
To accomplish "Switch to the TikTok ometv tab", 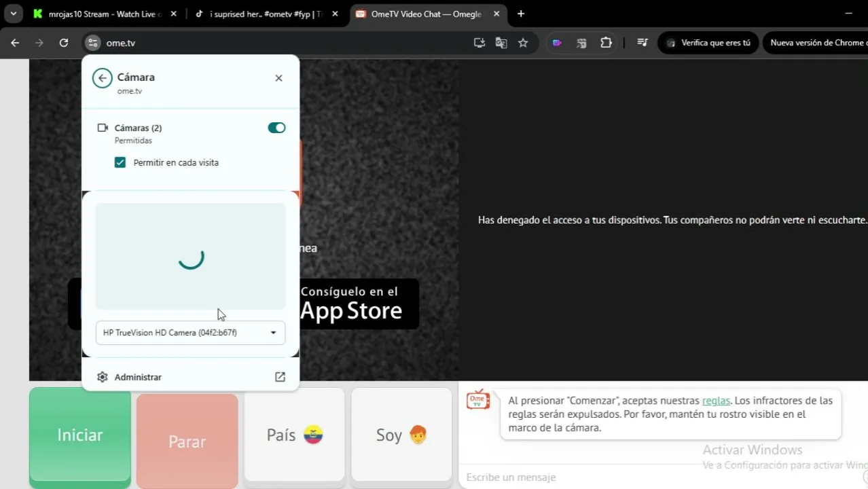I will pos(265,14).
